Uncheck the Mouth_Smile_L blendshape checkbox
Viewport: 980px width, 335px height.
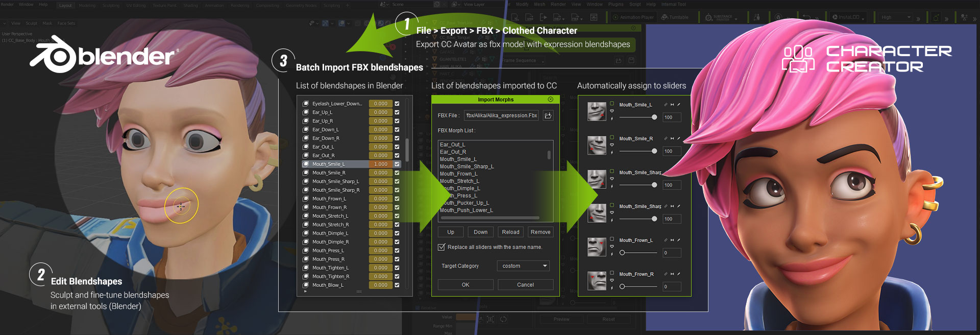pyautogui.click(x=397, y=164)
